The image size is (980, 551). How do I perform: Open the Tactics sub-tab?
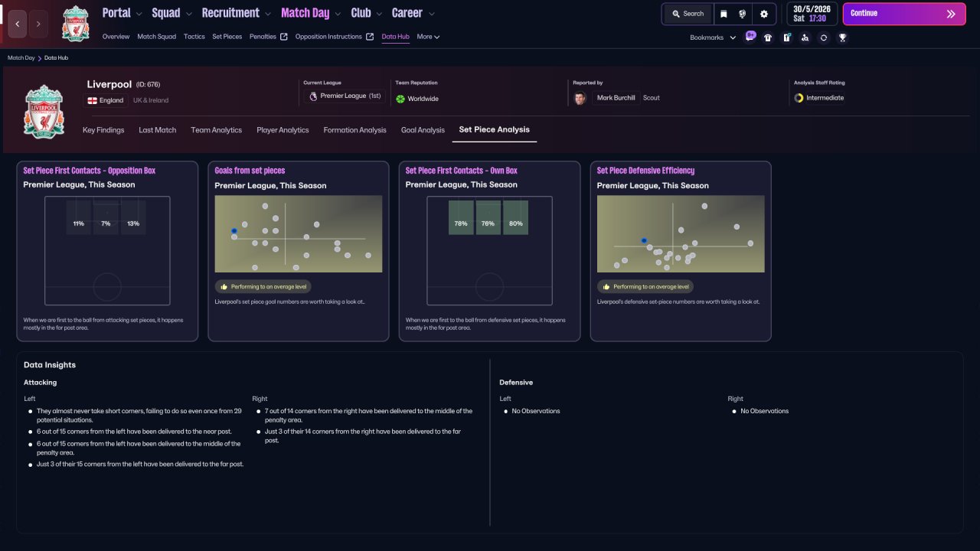(x=194, y=37)
